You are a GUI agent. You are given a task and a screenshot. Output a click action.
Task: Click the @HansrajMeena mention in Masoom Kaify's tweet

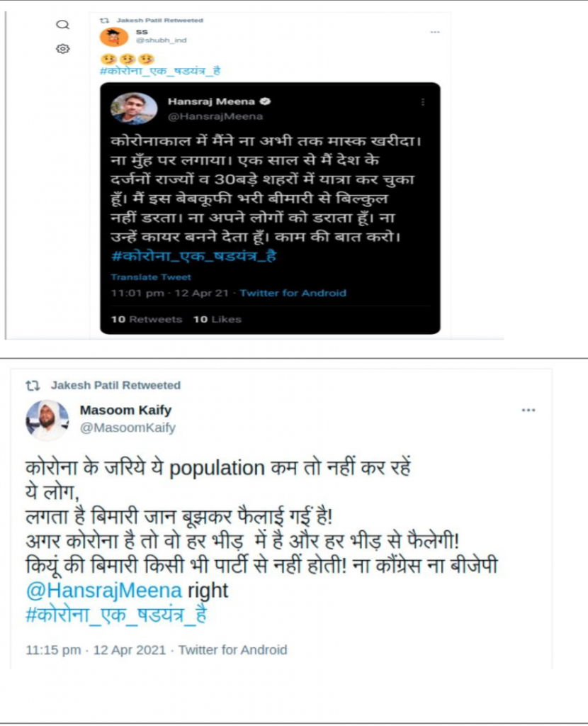click(104, 591)
